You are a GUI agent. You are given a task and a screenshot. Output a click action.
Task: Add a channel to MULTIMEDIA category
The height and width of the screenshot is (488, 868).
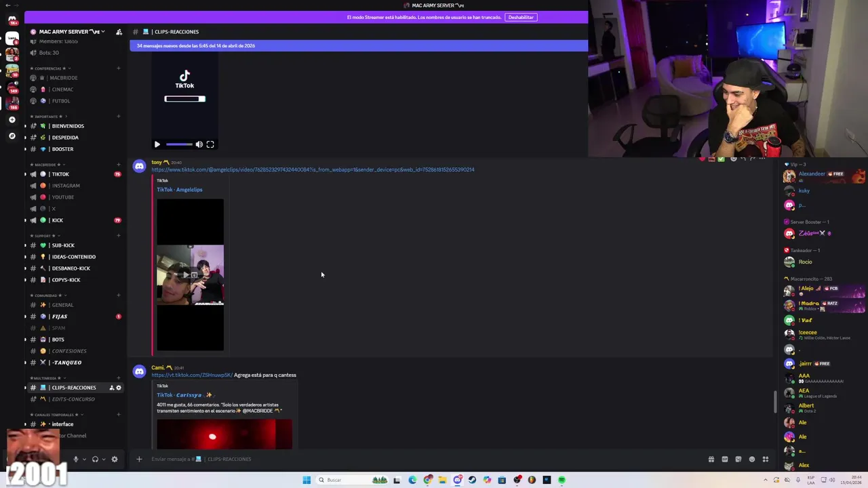click(x=119, y=378)
